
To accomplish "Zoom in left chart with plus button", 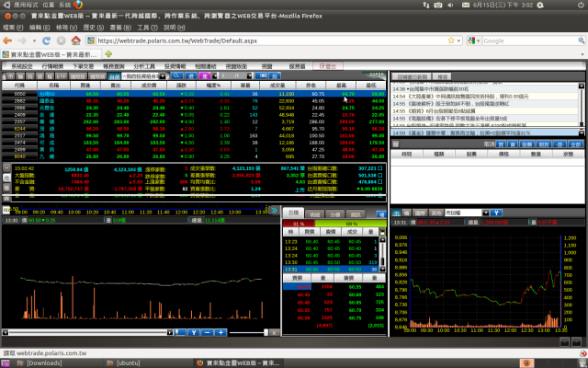I will click(220, 332).
